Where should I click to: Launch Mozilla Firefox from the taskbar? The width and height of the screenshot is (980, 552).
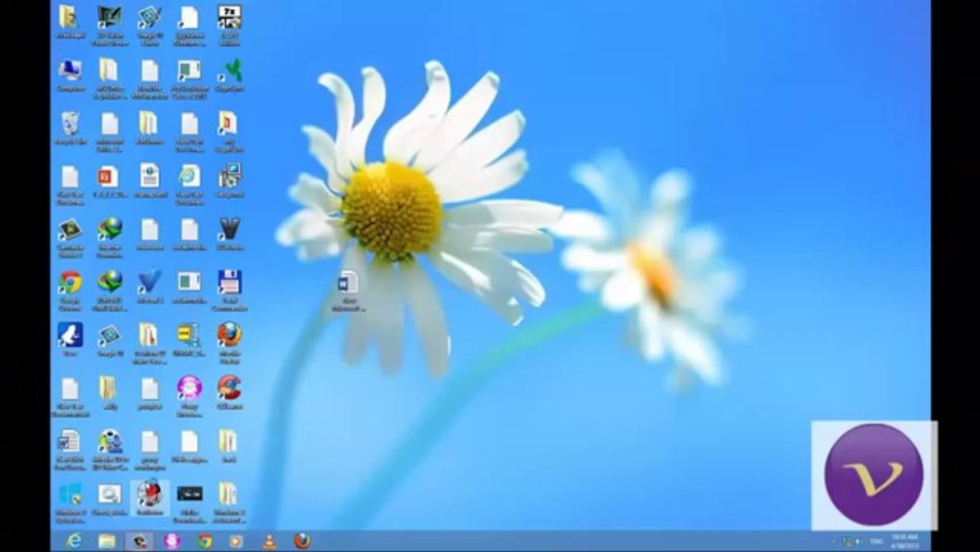coord(302,540)
